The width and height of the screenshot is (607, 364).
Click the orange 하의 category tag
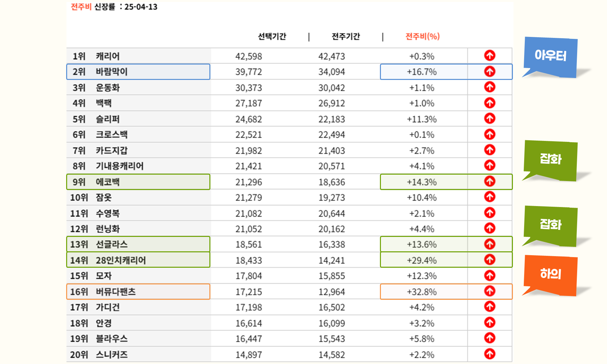(x=550, y=274)
